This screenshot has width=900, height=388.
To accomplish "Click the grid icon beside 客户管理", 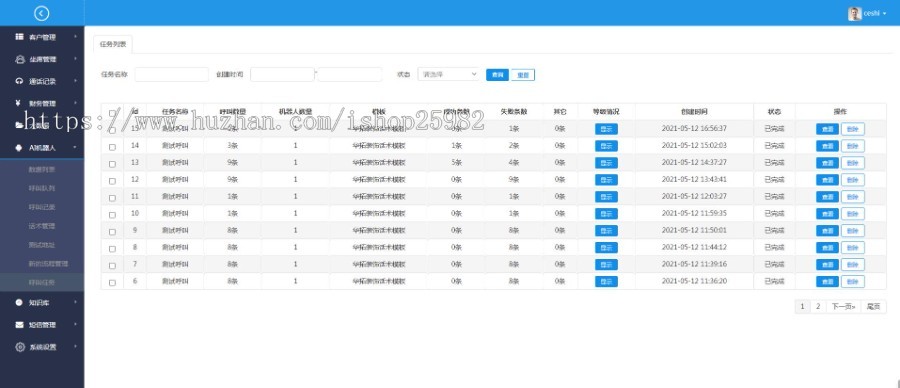I will point(20,37).
